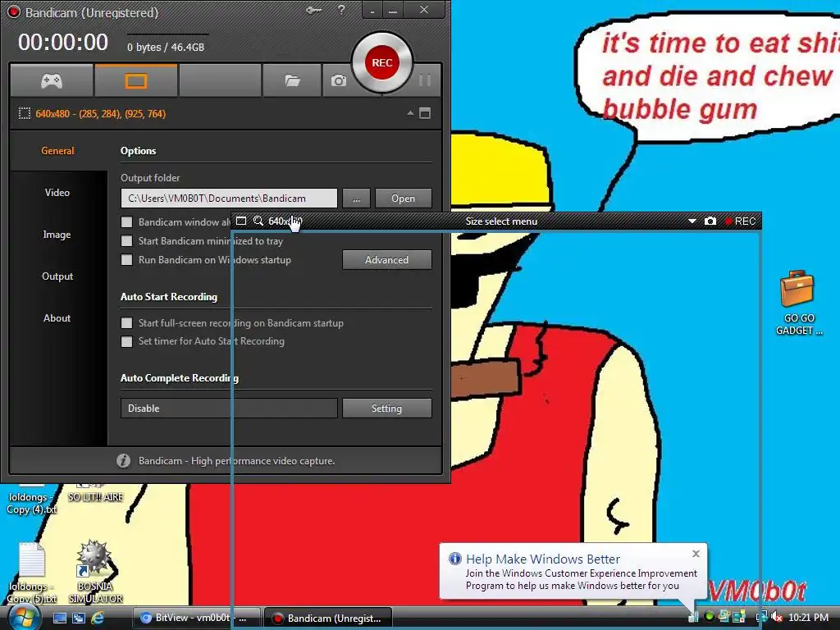The image size is (840, 630).
Task: Click the Open output folder button
Action: pos(403,199)
